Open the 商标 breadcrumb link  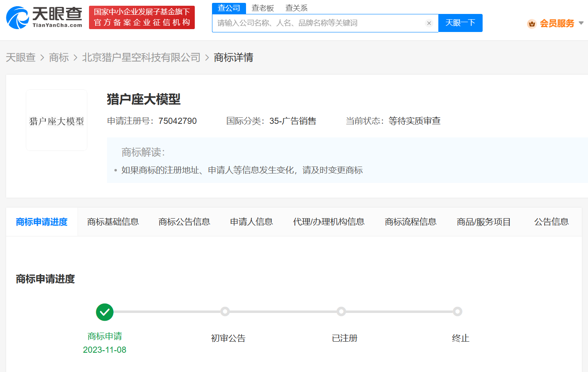[59, 57]
